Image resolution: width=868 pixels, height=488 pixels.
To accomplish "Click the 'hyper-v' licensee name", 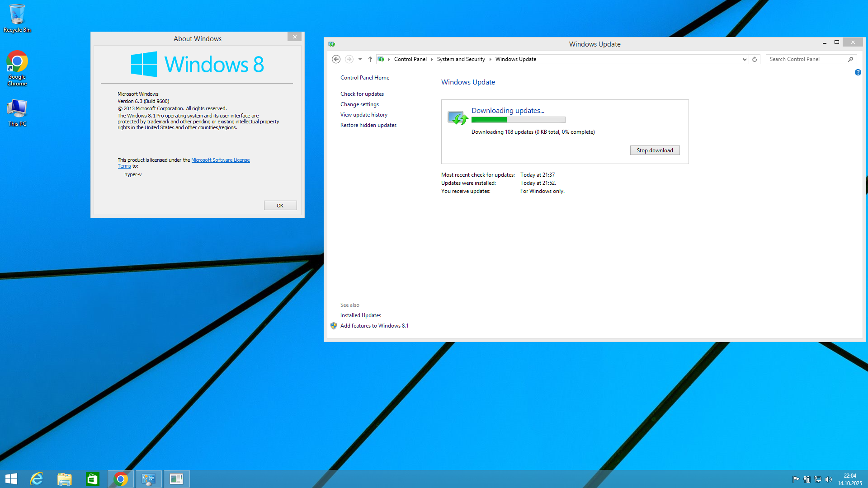I will pyautogui.click(x=133, y=174).
